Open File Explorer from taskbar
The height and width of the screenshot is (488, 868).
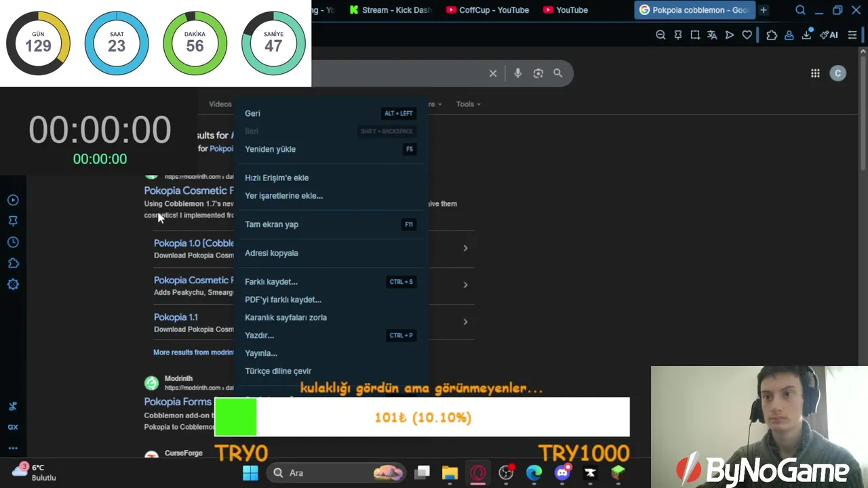450,473
